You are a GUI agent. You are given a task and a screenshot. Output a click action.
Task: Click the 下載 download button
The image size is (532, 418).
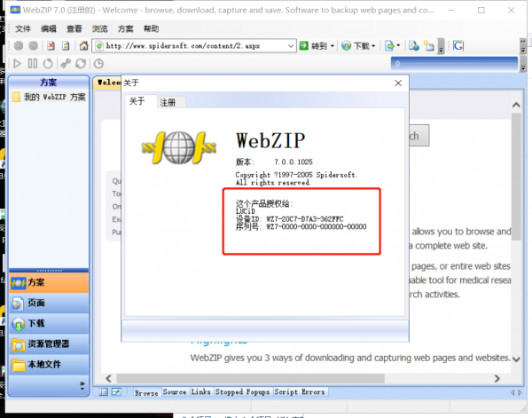tap(356, 45)
